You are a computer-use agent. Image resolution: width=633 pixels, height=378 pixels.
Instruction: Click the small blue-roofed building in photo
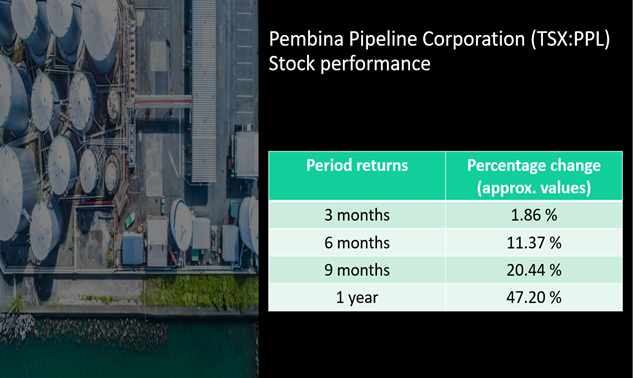click(132, 250)
